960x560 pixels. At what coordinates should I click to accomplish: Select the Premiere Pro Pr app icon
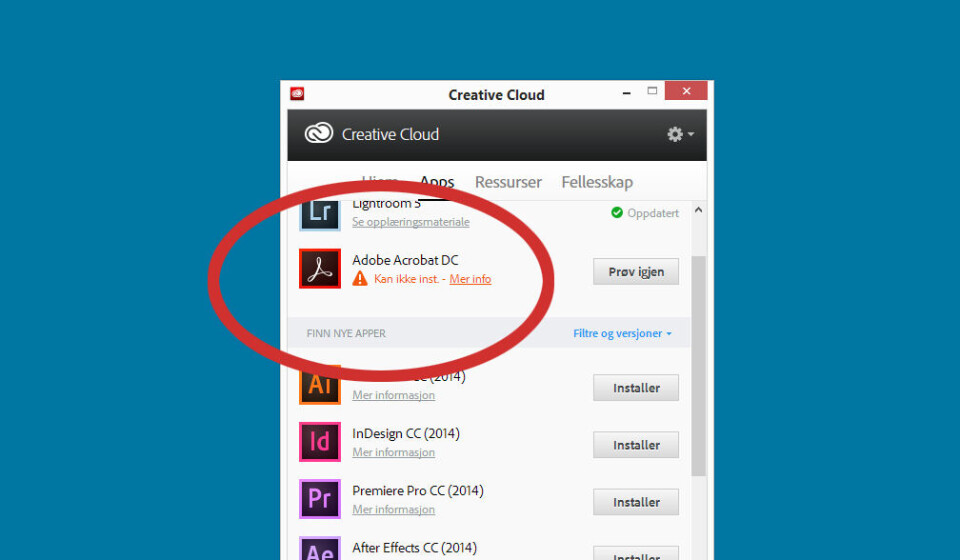(x=320, y=499)
